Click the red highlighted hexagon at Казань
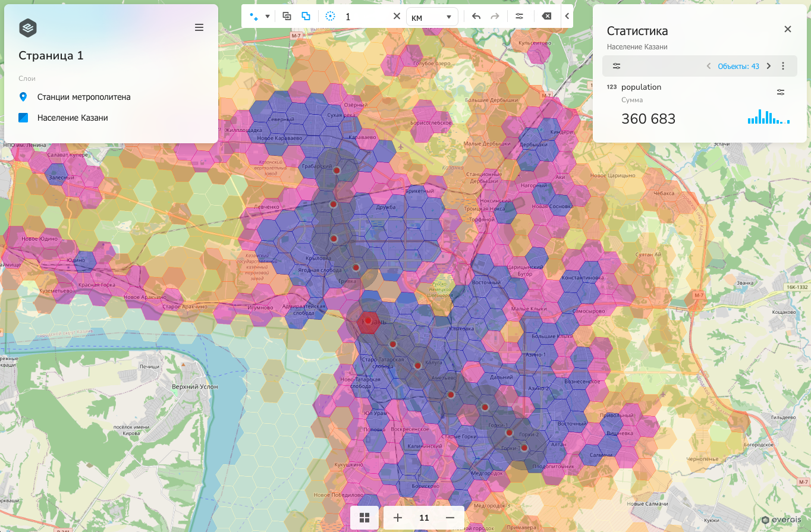The image size is (811, 532). click(369, 321)
